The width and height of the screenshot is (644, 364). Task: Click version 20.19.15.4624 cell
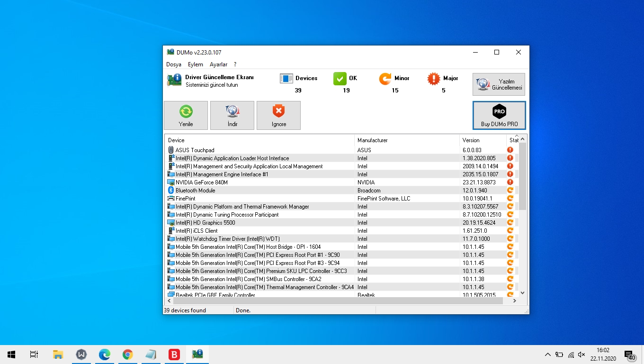pyautogui.click(x=479, y=223)
